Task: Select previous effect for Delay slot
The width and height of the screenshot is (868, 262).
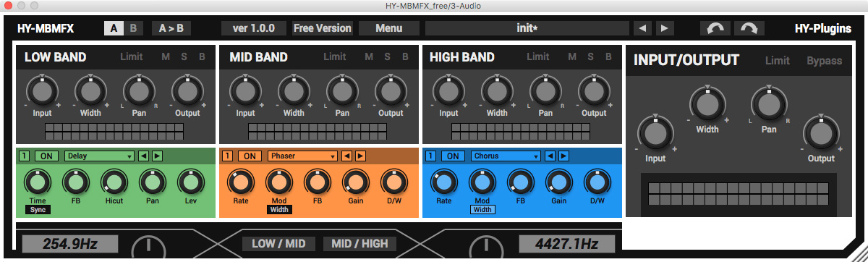Action: pyautogui.click(x=143, y=156)
